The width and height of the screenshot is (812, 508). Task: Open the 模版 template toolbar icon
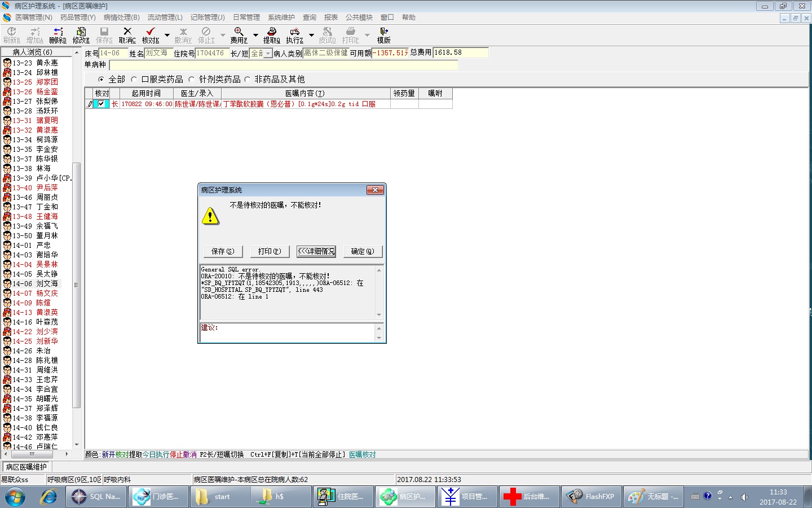[383, 35]
